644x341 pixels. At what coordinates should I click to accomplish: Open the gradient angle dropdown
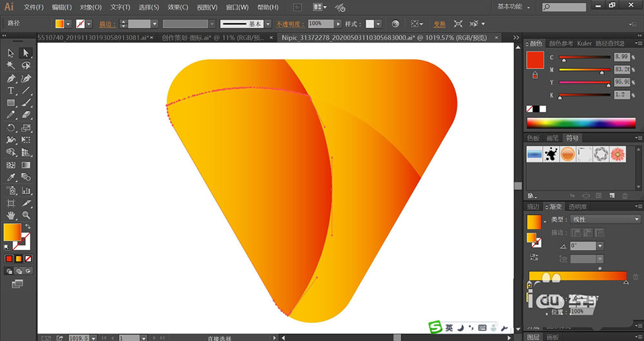coord(600,246)
